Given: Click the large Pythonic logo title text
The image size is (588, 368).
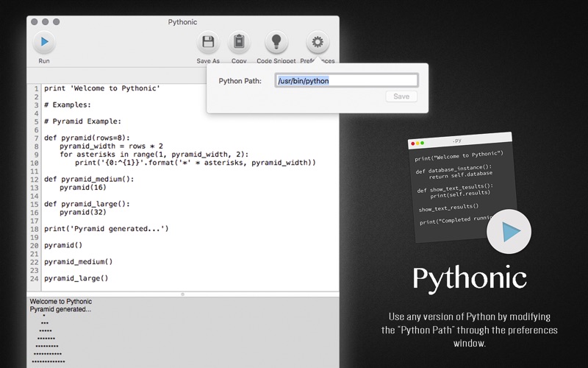Looking at the screenshot, I should 470,279.
